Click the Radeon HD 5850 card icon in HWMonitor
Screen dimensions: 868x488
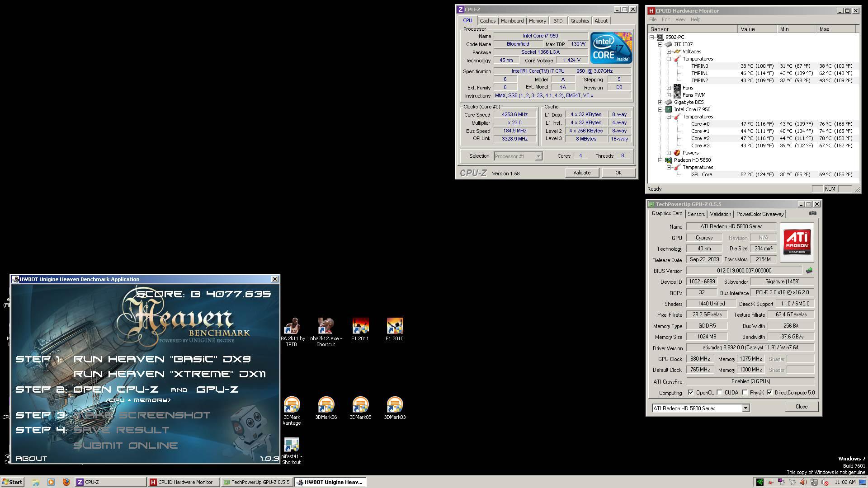click(669, 160)
